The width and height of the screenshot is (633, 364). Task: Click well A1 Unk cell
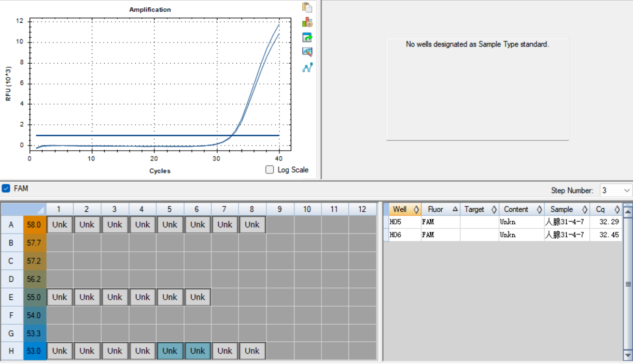click(60, 225)
